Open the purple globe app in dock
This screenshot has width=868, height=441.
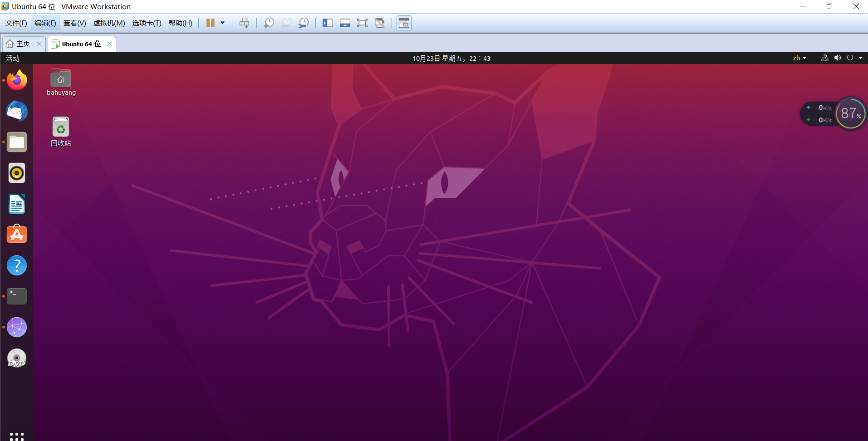click(x=17, y=327)
